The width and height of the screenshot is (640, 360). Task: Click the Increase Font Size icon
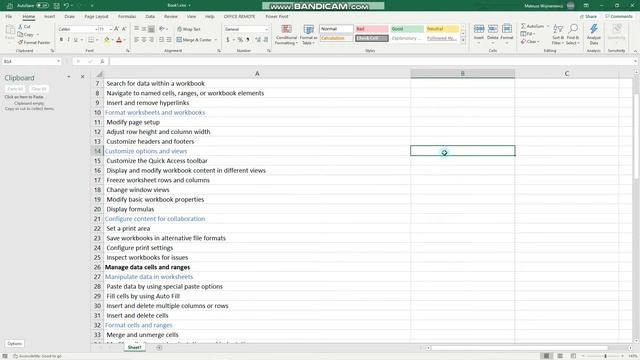tap(117, 29)
